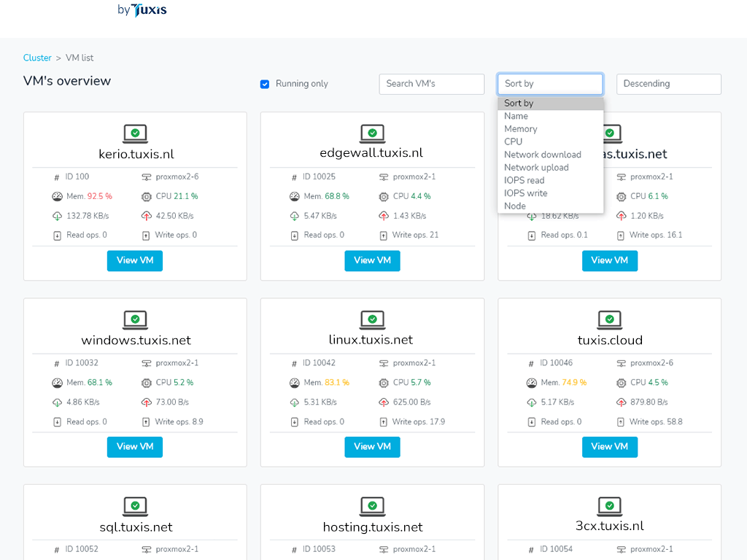Open the Cluster breadcrumb link
Screen dimensions: 747x560
coord(37,58)
